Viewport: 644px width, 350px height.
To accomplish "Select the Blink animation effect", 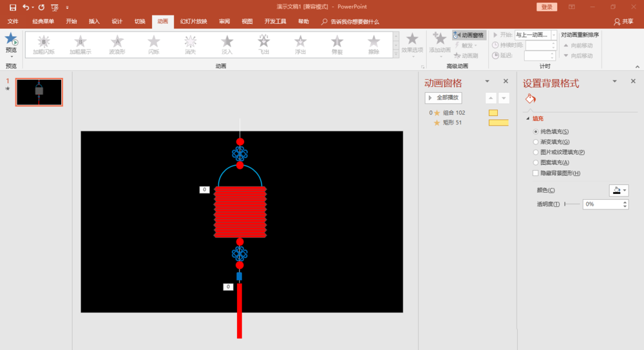I will (154, 45).
